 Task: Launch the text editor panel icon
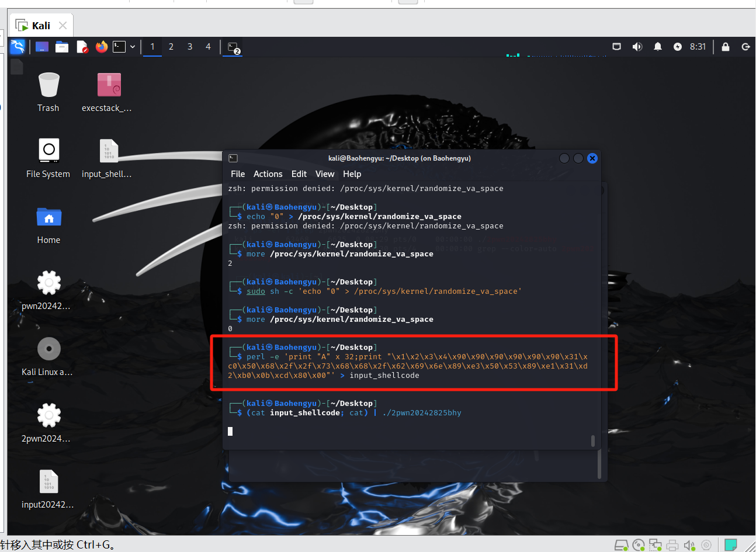pyautogui.click(x=82, y=47)
